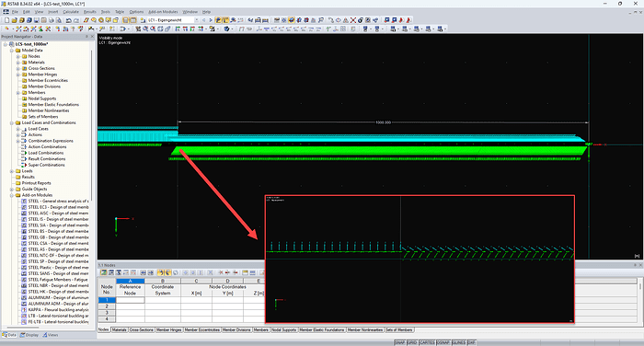Click the Model Data folder icon
The width and height of the screenshot is (644, 346).
tap(18, 50)
